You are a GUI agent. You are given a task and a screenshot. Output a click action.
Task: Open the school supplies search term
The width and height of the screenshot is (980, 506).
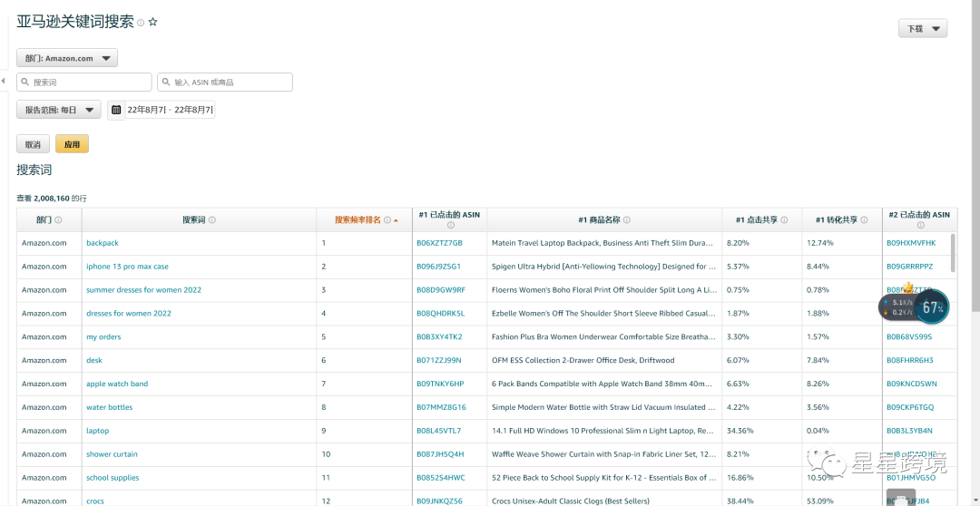pos(113,478)
